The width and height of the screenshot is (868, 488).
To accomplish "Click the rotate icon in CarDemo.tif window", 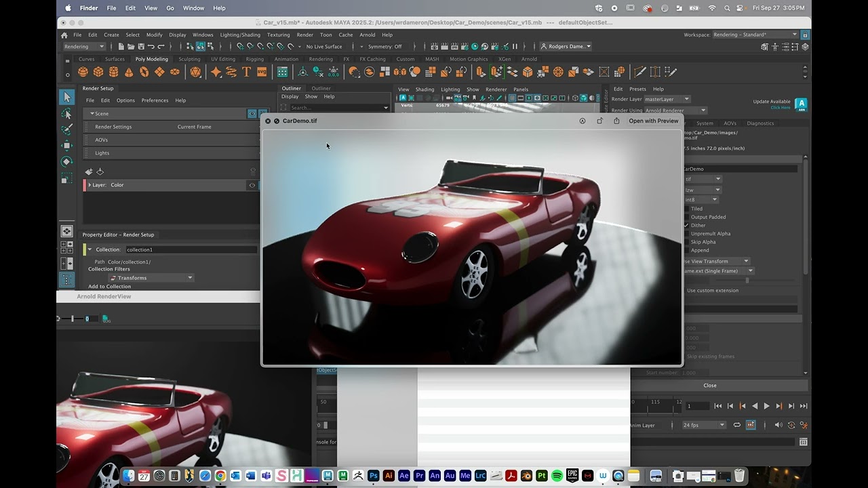I will pos(599,121).
